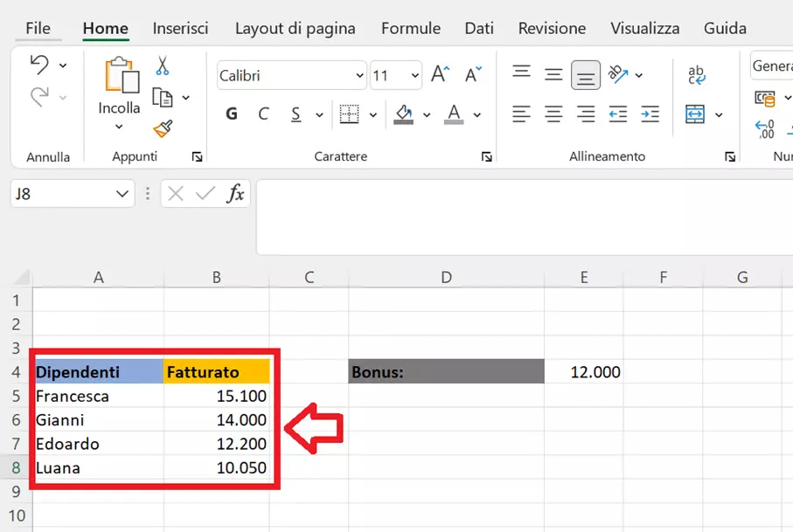
Task: Select the Format Painter brush icon
Action: point(163,128)
